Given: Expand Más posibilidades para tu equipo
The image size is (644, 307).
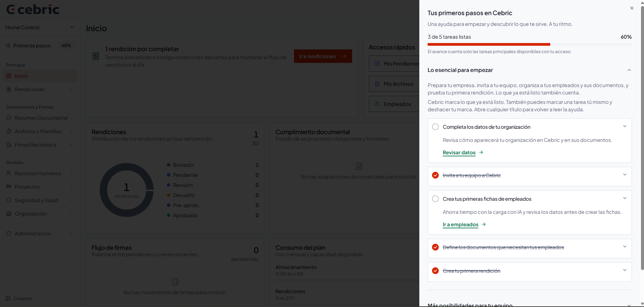Looking at the screenshot, I should tap(529, 305).
